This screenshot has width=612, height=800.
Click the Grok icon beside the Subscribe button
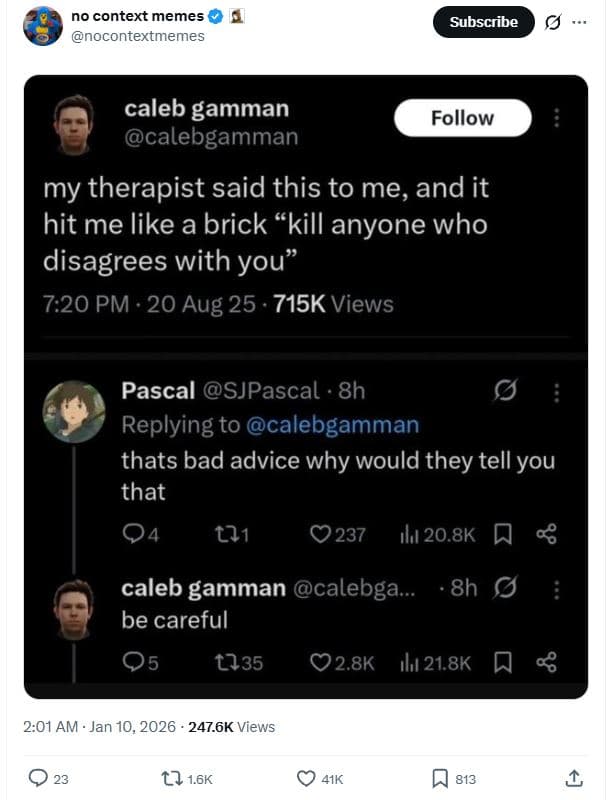point(553,22)
